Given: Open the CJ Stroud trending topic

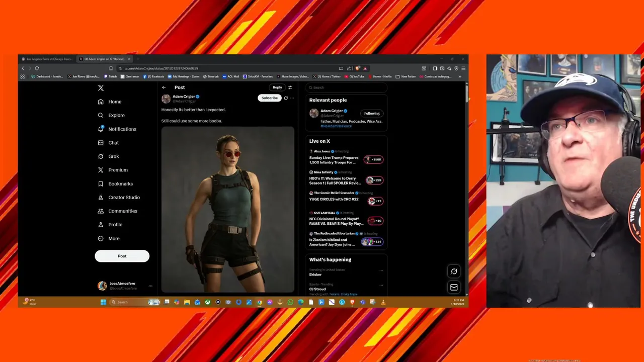Looking at the screenshot, I should (317, 289).
